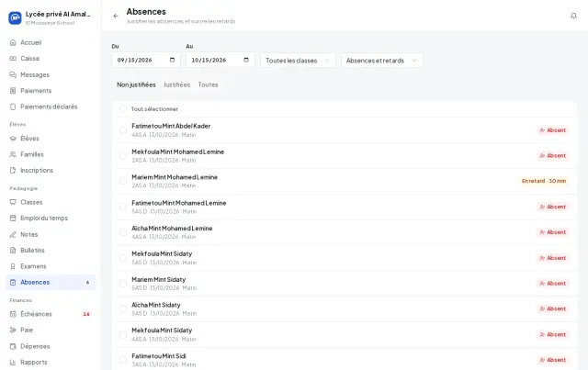
Task: Open Accueil home icon in sidebar
Action: (x=13, y=42)
